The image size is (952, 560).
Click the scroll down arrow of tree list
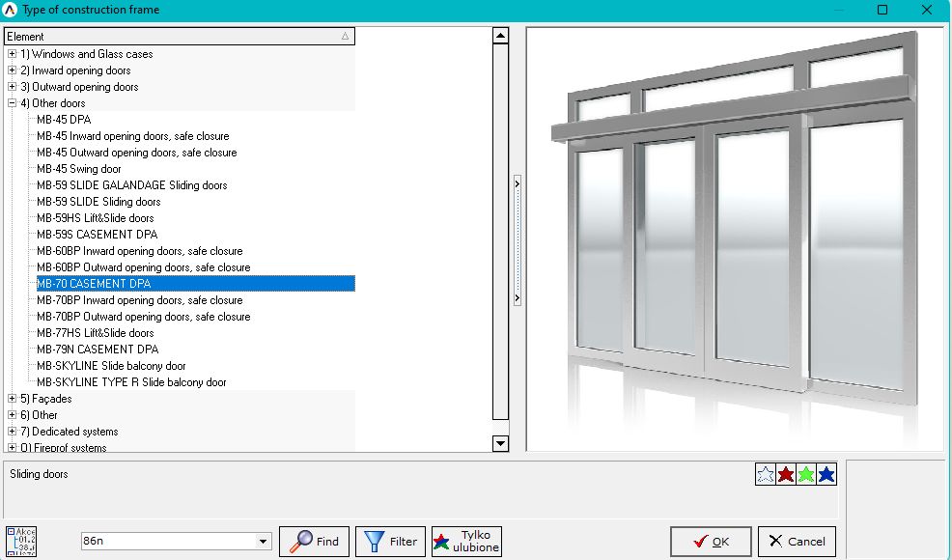point(500,443)
